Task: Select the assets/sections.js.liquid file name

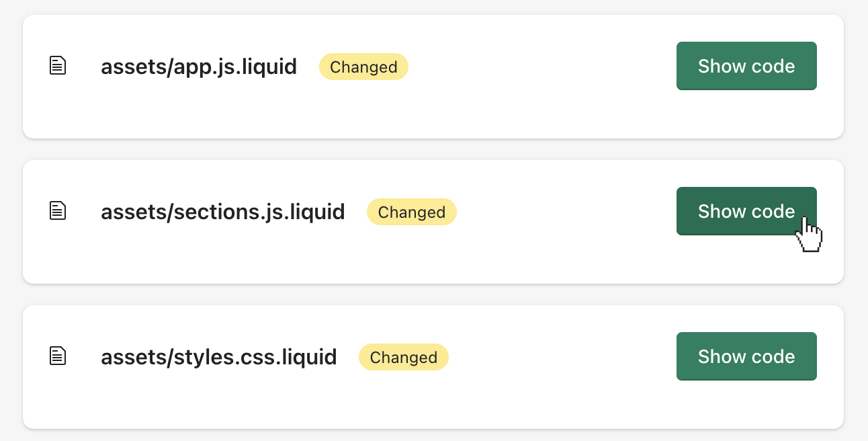Action: coord(222,212)
